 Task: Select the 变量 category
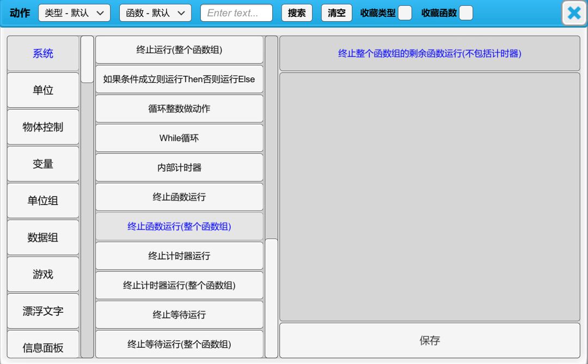pos(43,164)
